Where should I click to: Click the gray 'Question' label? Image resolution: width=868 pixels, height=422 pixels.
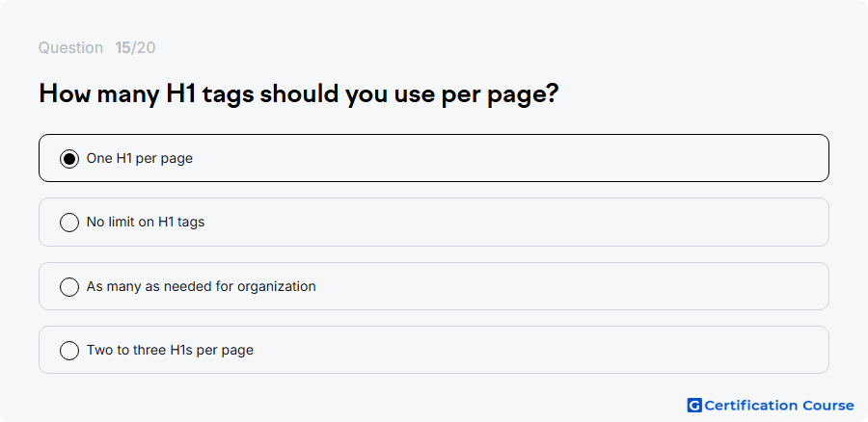pos(70,48)
